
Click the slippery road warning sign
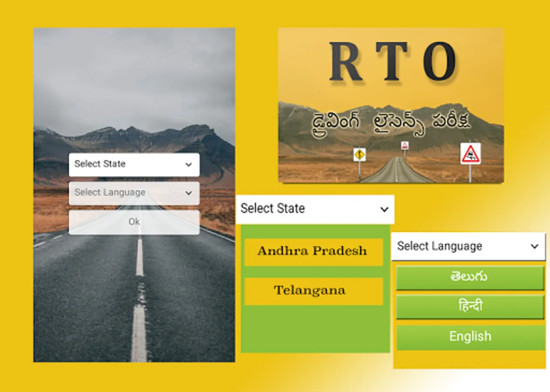(470, 154)
